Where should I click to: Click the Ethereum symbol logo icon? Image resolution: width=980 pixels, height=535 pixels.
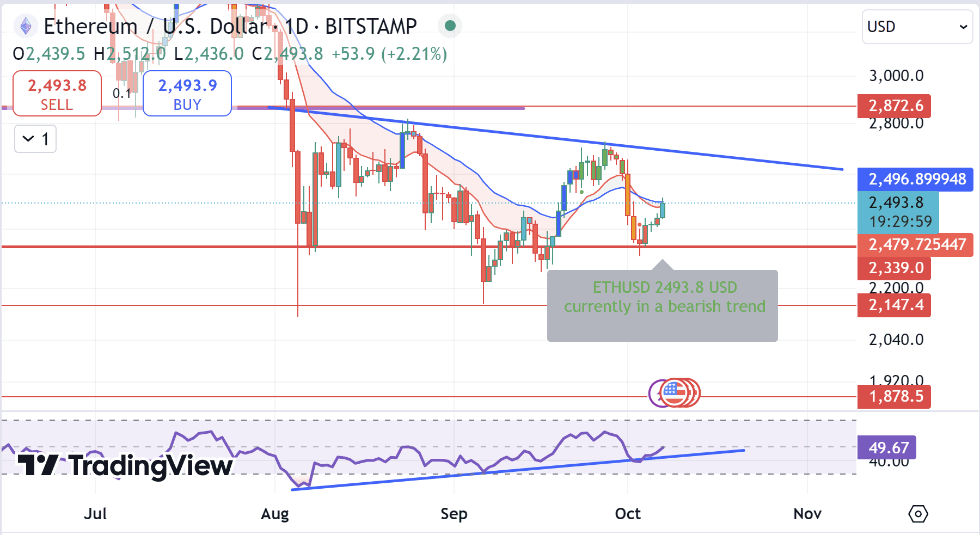coord(26,26)
